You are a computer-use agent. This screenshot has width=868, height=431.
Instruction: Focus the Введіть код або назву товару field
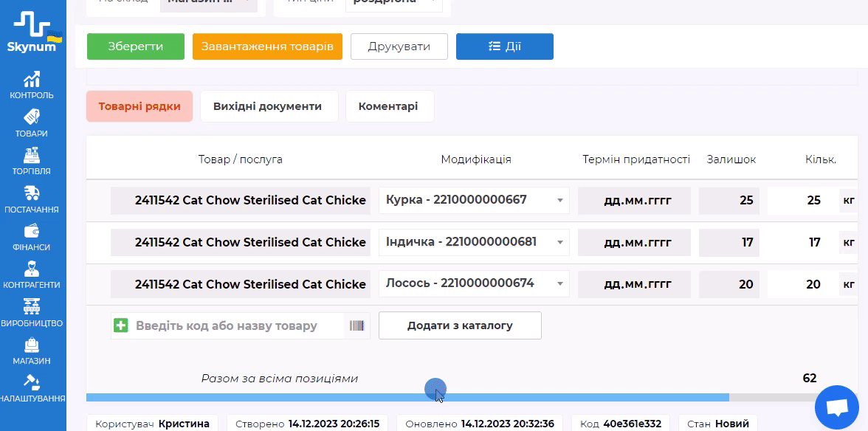tap(227, 325)
